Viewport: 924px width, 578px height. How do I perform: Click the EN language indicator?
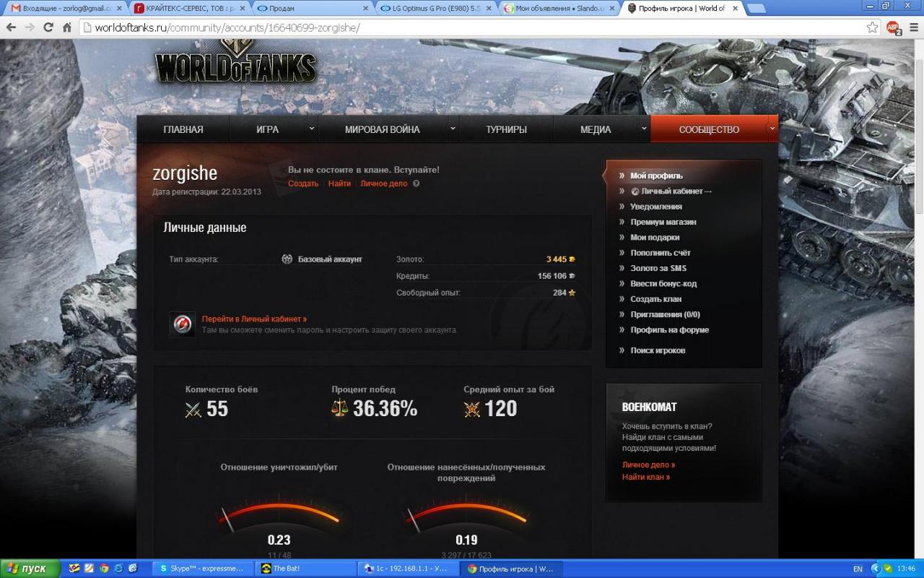coord(858,569)
